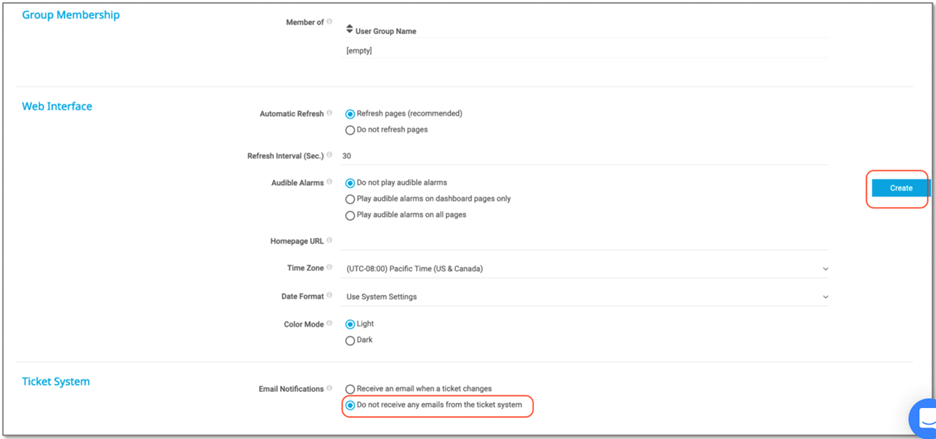The height and width of the screenshot is (439, 936).
Task: Sort by the User Group Name arrows
Action: click(x=350, y=30)
